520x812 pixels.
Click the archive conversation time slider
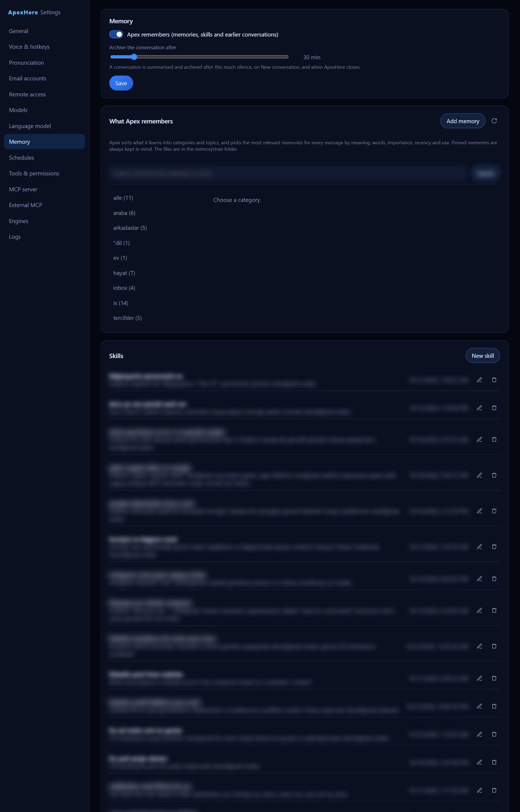pyautogui.click(x=199, y=57)
